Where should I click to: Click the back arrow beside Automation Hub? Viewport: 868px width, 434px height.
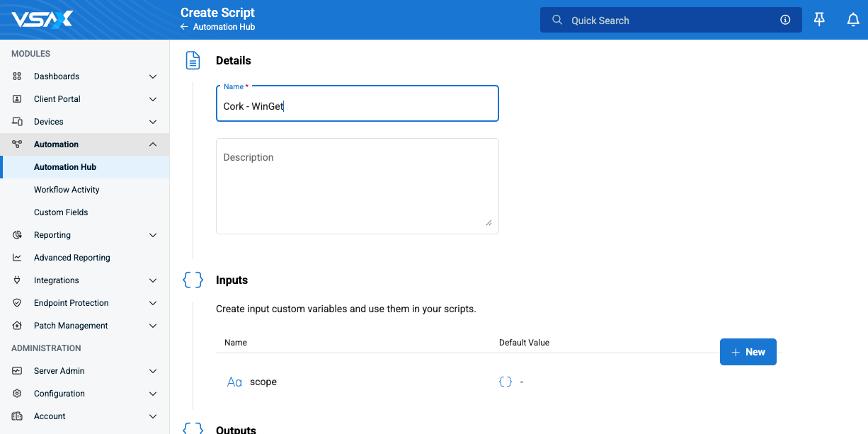click(184, 27)
